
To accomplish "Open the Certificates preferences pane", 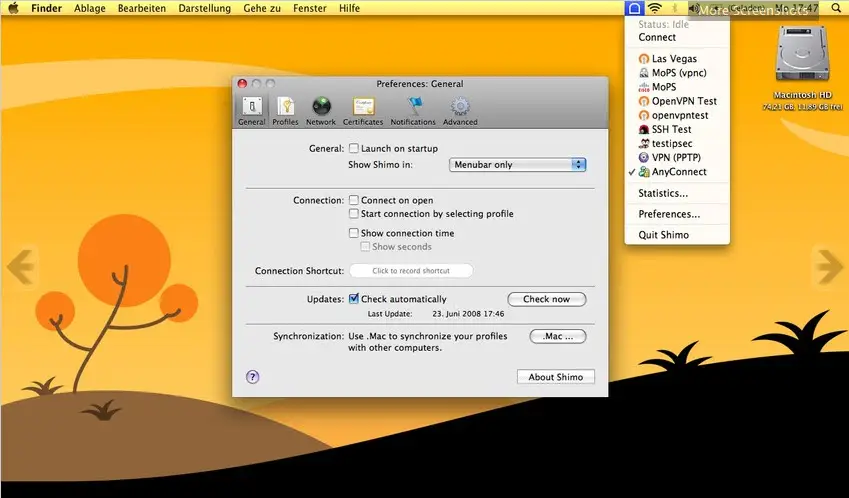I will (363, 111).
